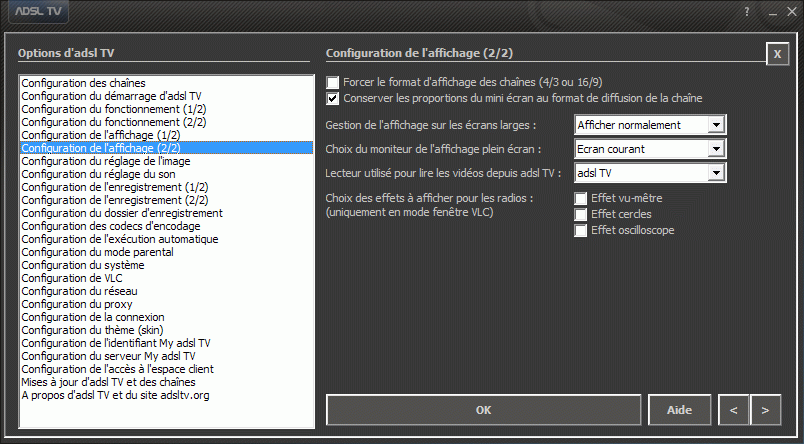Screen dimensions: 804x444
Task: Click the question mark help icon
Action: [747, 11]
